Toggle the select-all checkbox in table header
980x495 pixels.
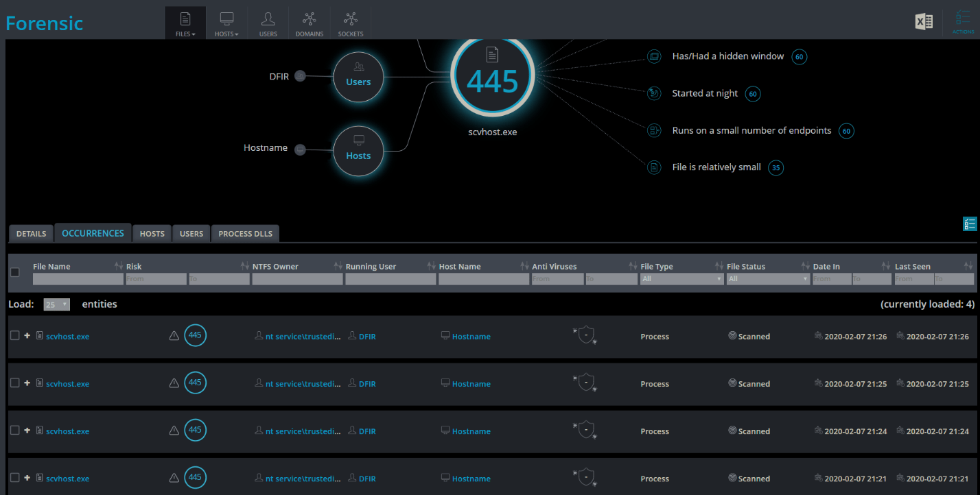coord(15,273)
